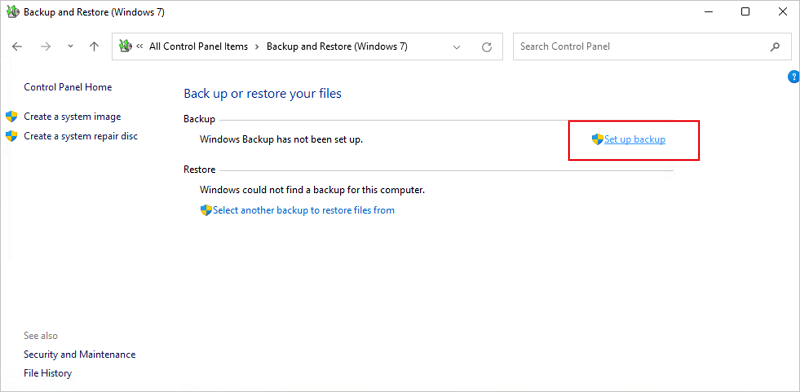
Task: Click 'Windows could not find a backup' text
Action: (x=312, y=190)
